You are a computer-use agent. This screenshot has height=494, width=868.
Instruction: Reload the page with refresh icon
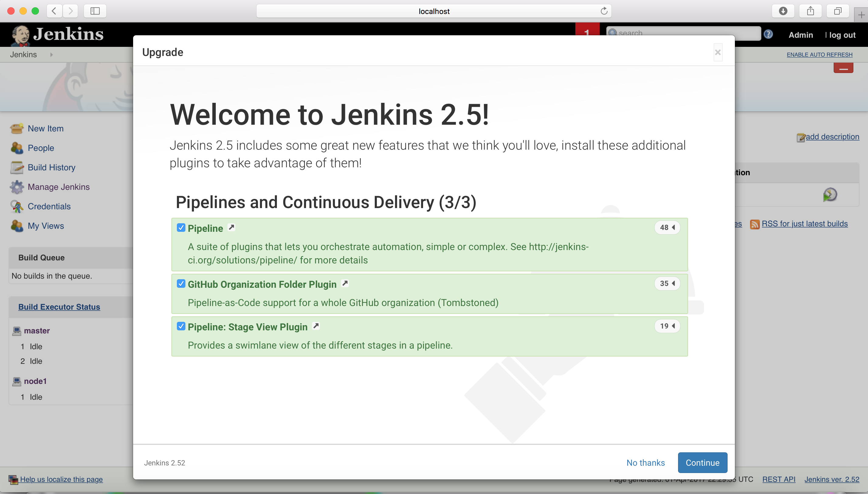604,11
